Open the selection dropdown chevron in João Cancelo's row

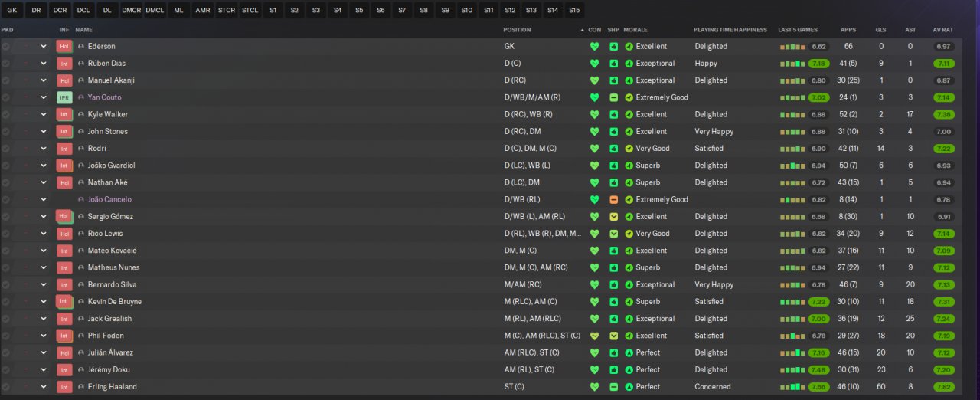pos(44,199)
